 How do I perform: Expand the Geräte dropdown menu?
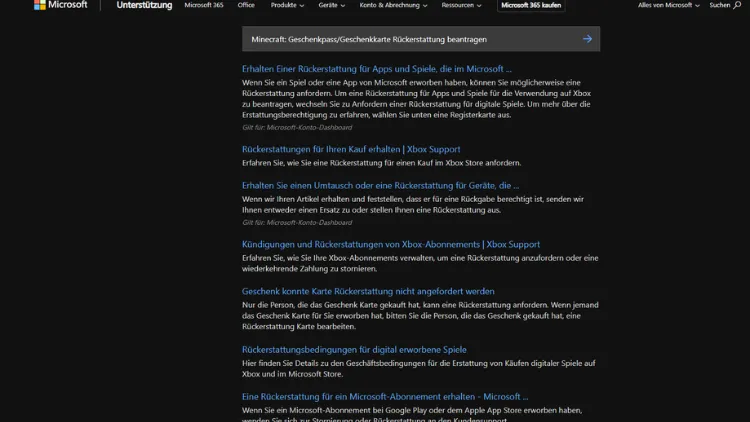(x=331, y=5)
